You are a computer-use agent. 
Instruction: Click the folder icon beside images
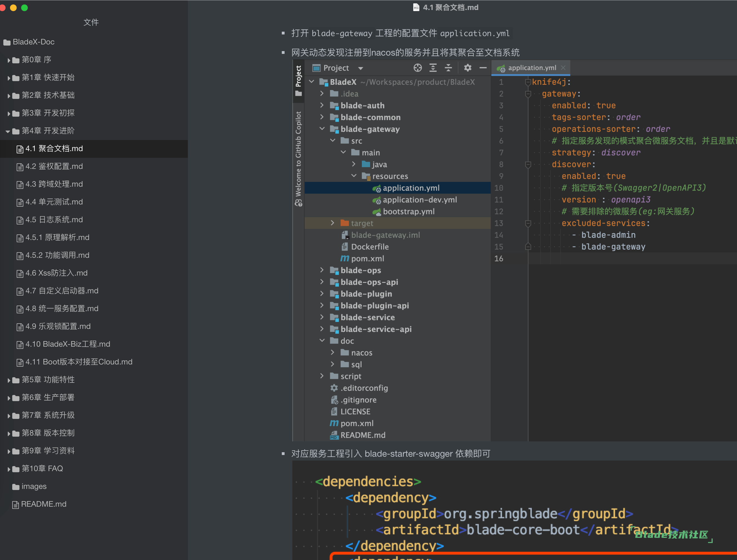tap(16, 487)
